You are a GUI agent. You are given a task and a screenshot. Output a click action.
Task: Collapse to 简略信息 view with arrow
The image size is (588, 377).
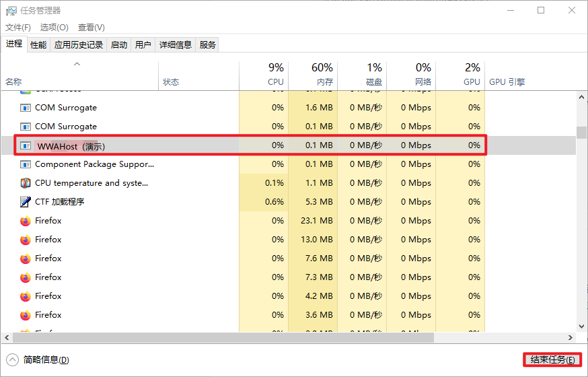(x=13, y=360)
